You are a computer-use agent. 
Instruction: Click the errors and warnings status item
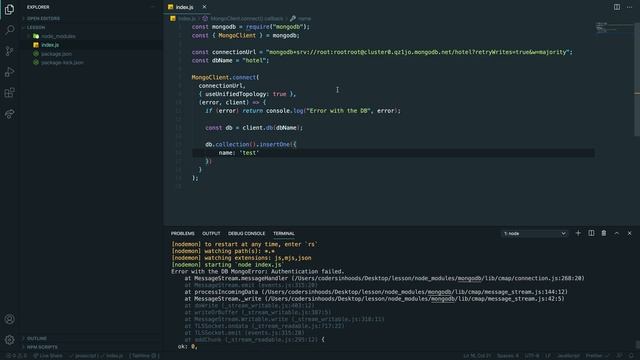(16, 356)
